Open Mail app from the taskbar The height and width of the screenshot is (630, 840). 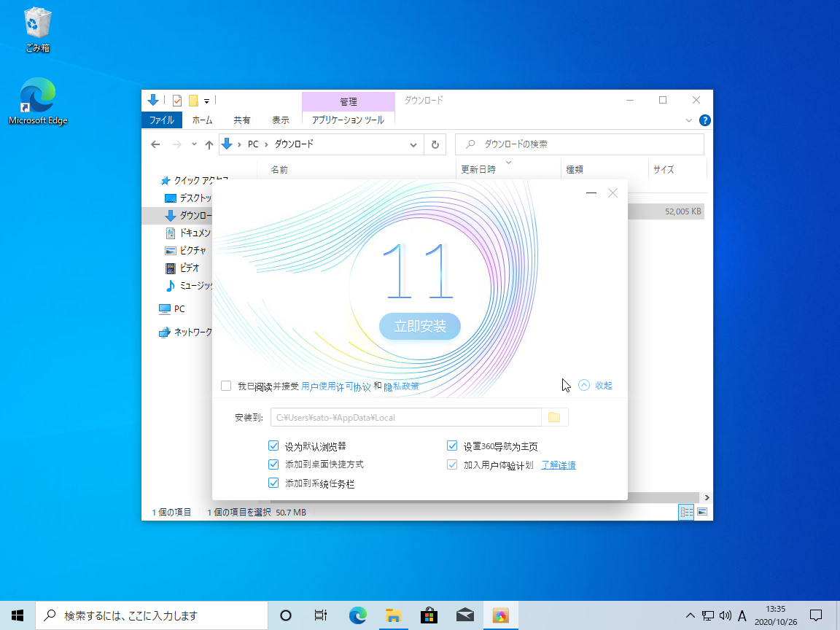coord(464,615)
